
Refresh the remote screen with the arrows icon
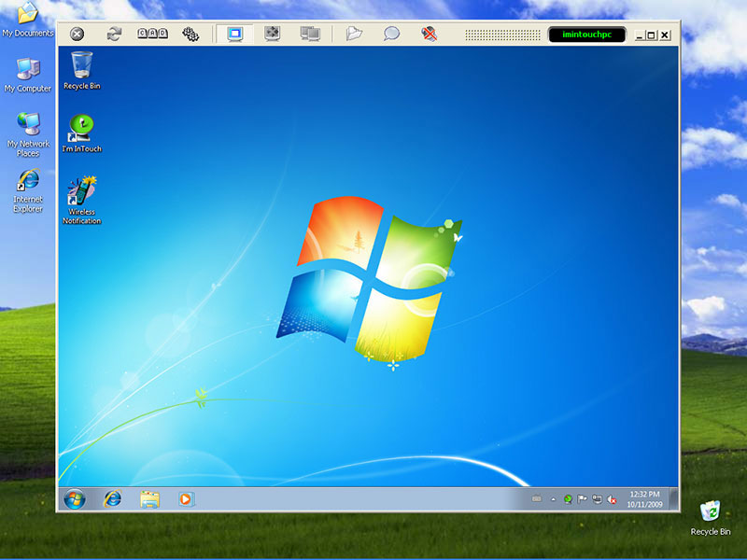[x=114, y=34]
